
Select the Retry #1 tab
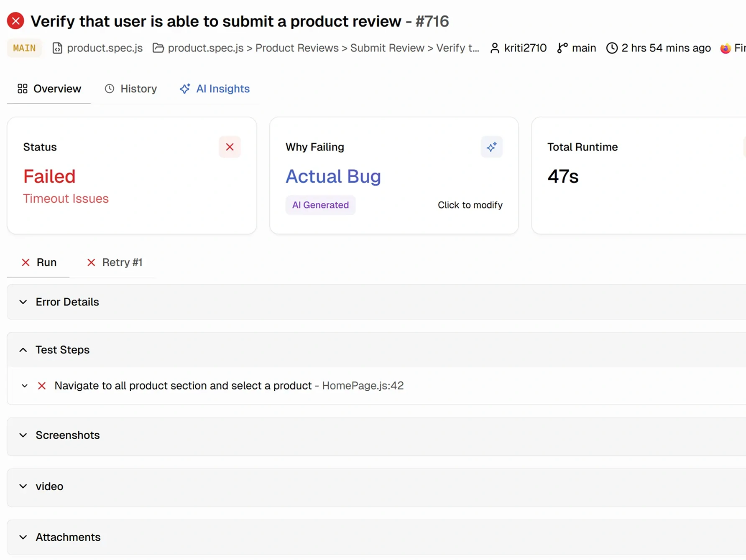coord(115,262)
